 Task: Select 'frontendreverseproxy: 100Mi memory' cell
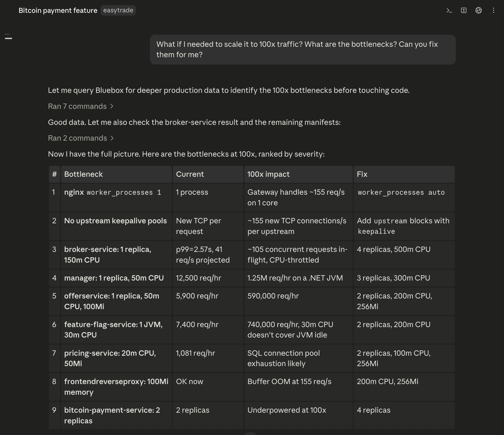[116, 387]
